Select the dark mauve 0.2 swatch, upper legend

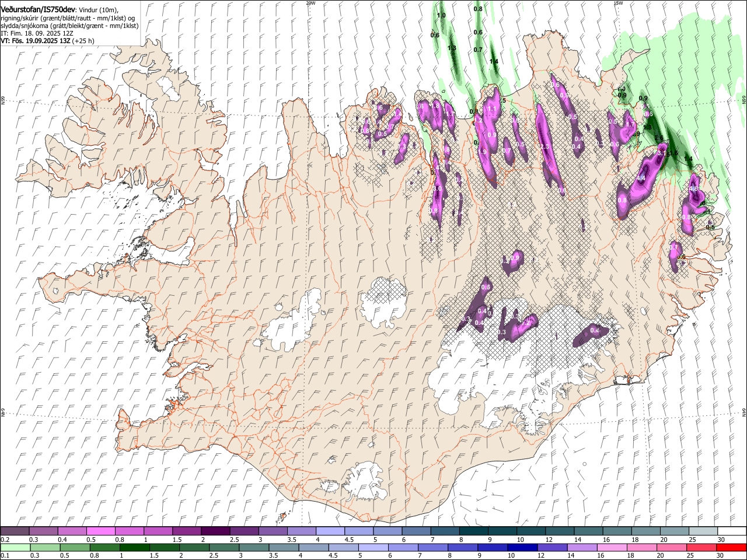click(x=15, y=531)
